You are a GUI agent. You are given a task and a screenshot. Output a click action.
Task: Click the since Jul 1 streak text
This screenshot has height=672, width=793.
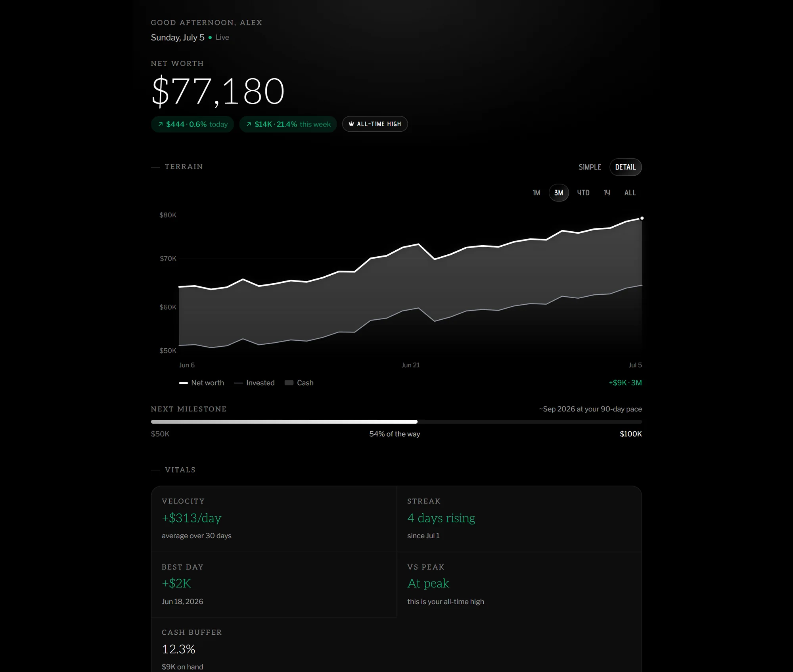click(423, 536)
